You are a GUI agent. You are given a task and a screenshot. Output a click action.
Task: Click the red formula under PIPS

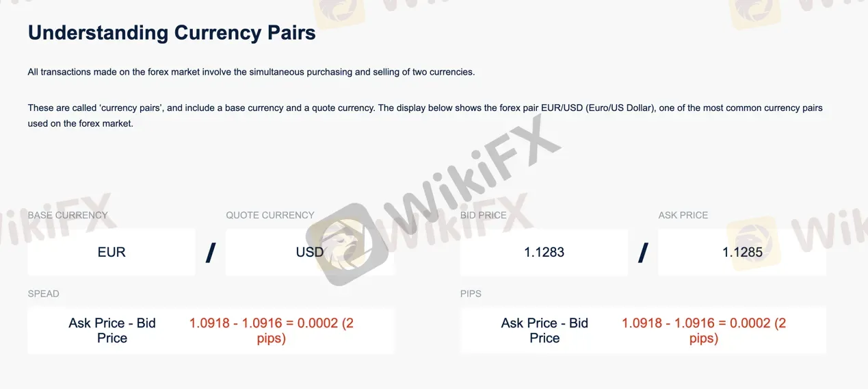704,330
